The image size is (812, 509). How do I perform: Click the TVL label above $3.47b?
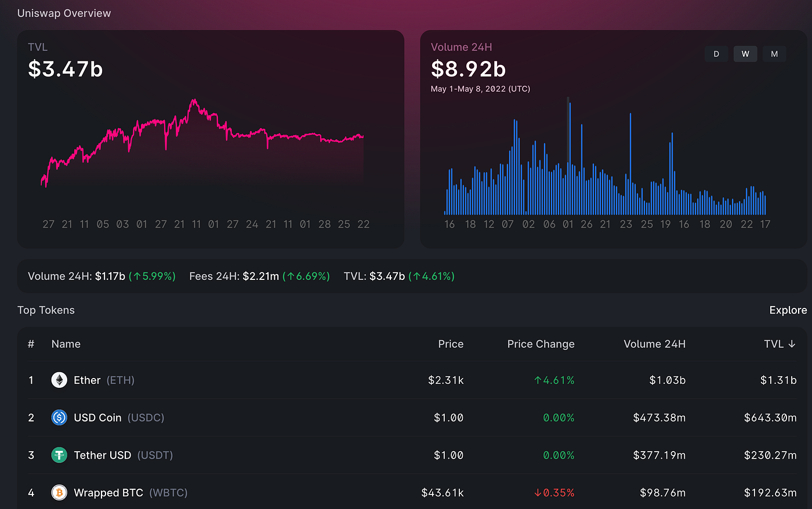(38, 48)
